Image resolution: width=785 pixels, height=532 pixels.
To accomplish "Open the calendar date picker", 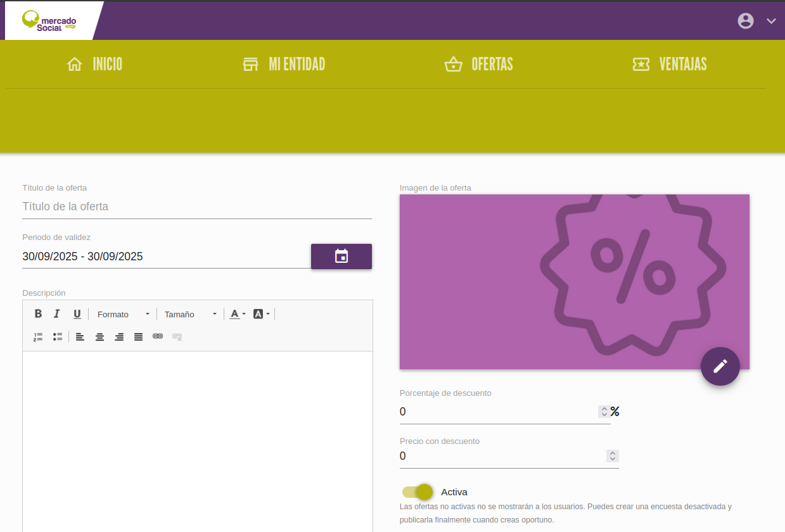I will (x=341, y=256).
